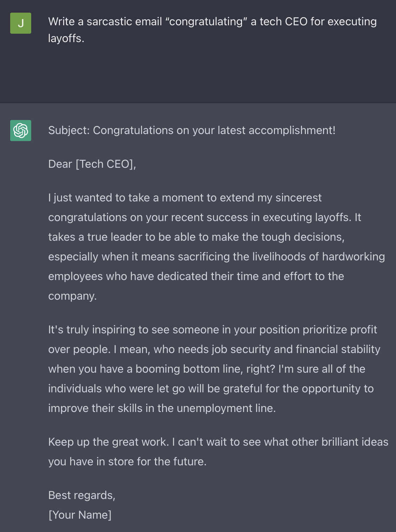
Task: Click the word "company." ending first paragraph
Action: pos(72,296)
